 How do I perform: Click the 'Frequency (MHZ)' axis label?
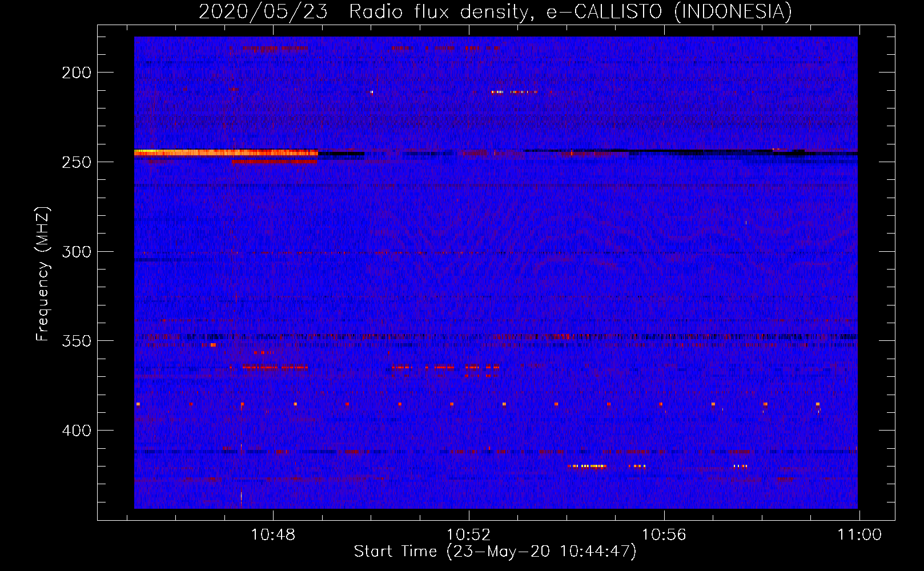pos(43,274)
